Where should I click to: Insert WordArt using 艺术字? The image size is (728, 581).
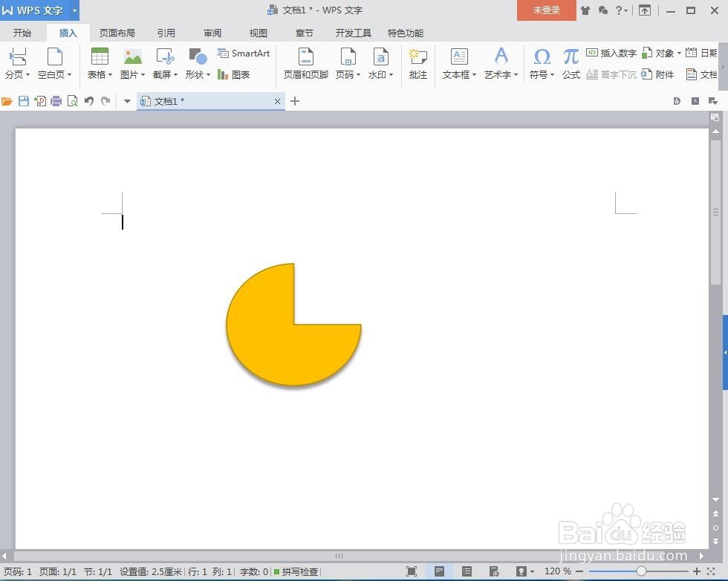[501, 64]
